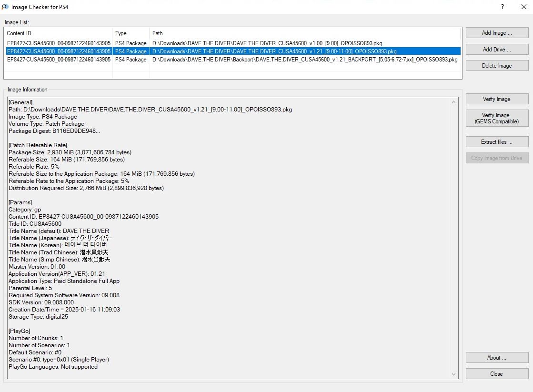
Task: Click the Add Image button
Action: 497,33
